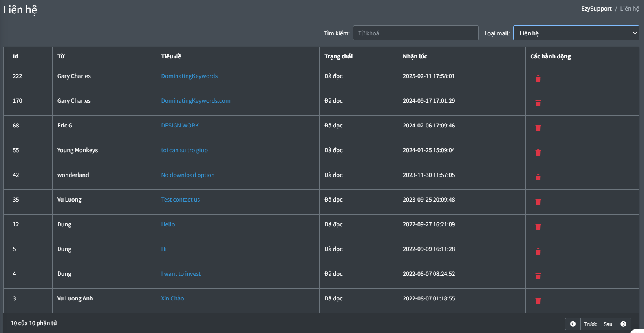This screenshot has height=333, width=644.
Task: Open the DominatingKeywords.com message
Action: pos(196,101)
